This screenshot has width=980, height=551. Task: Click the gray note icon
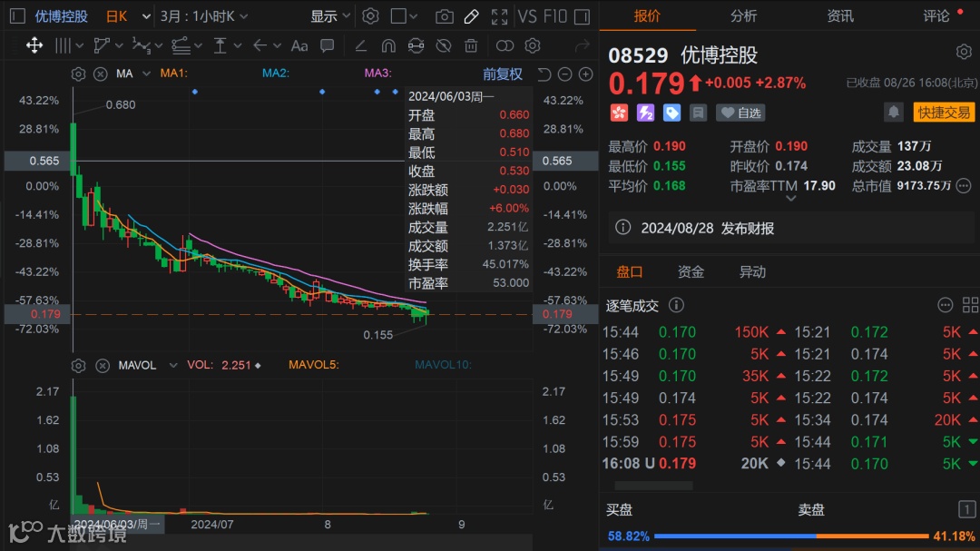tap(698, 113)
